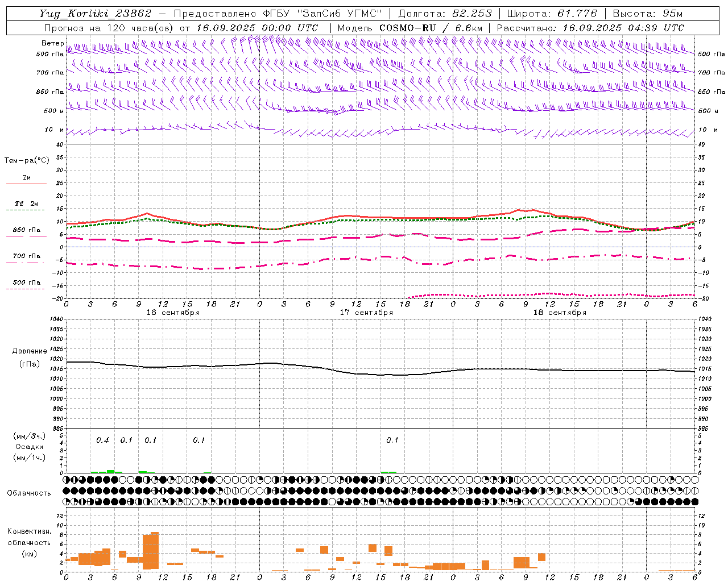Image resolution: width=728 pixels, height=582 pixels.
Task: Click the Ветер panel label
Action: (x=53, y=43)
